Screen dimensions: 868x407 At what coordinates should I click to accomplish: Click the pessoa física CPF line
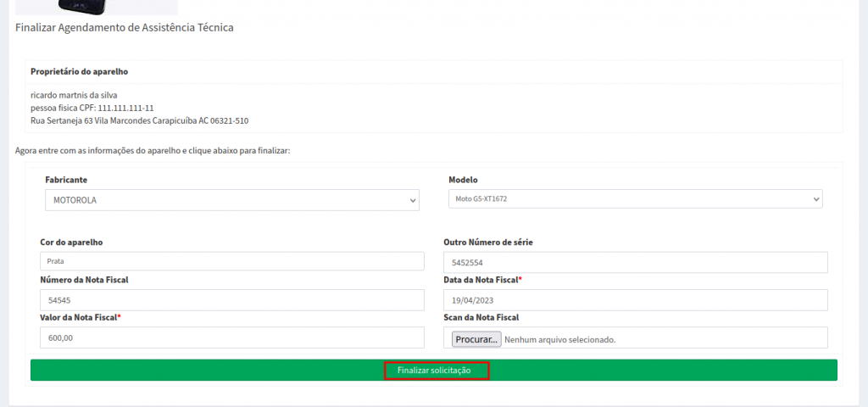click(x=92, y=108)
